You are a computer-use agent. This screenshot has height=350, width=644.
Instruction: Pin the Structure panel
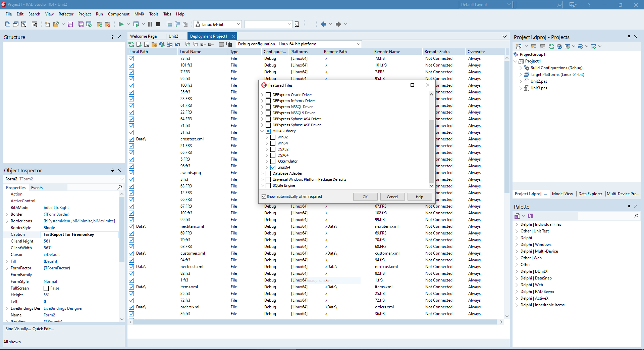tap(112, 37)
